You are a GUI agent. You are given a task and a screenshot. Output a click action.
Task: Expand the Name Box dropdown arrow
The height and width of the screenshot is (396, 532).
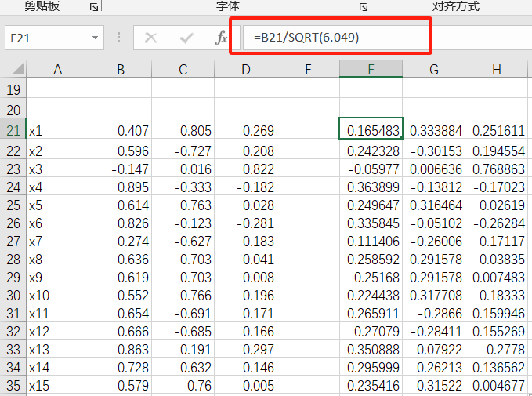click(x=95, y=38)
